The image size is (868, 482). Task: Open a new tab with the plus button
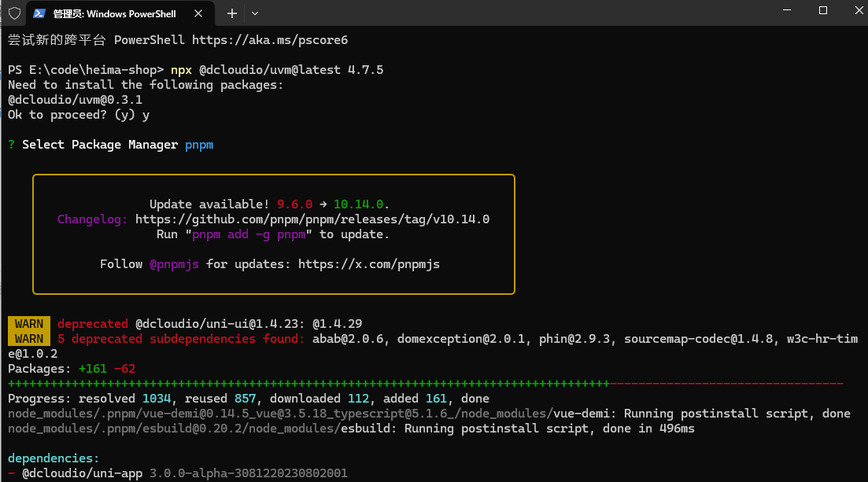click(232, 13)
